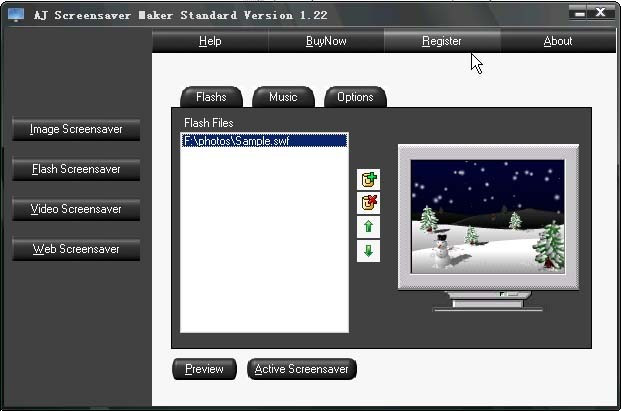
Task: Select Flash Screensaver mode
Action: (76, 169)
